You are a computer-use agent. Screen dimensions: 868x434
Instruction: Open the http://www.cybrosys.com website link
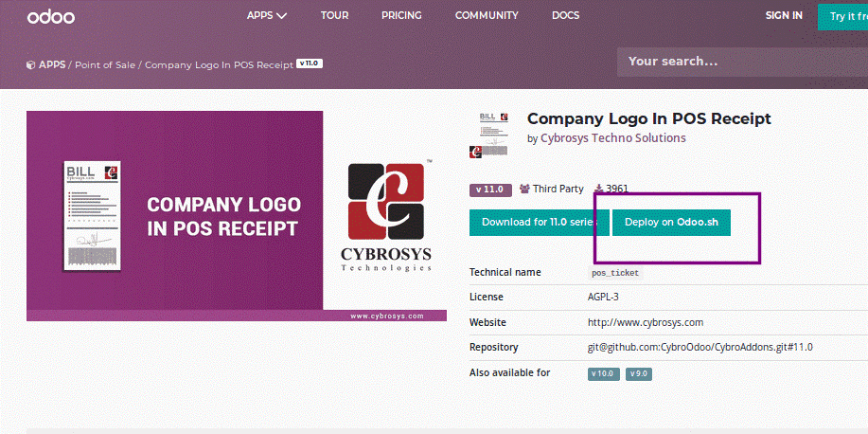[x=646, y=322]
